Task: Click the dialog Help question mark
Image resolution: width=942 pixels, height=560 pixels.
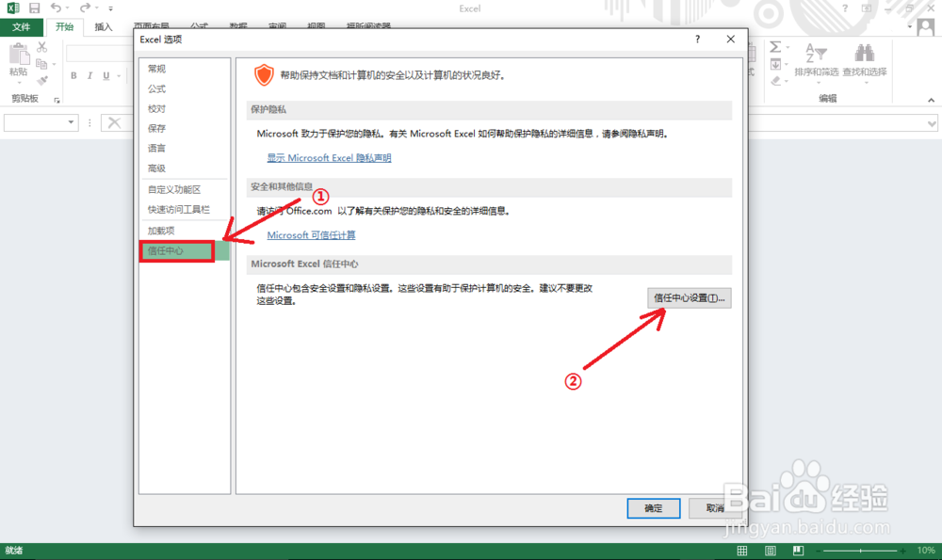Action: coord(697,39)
